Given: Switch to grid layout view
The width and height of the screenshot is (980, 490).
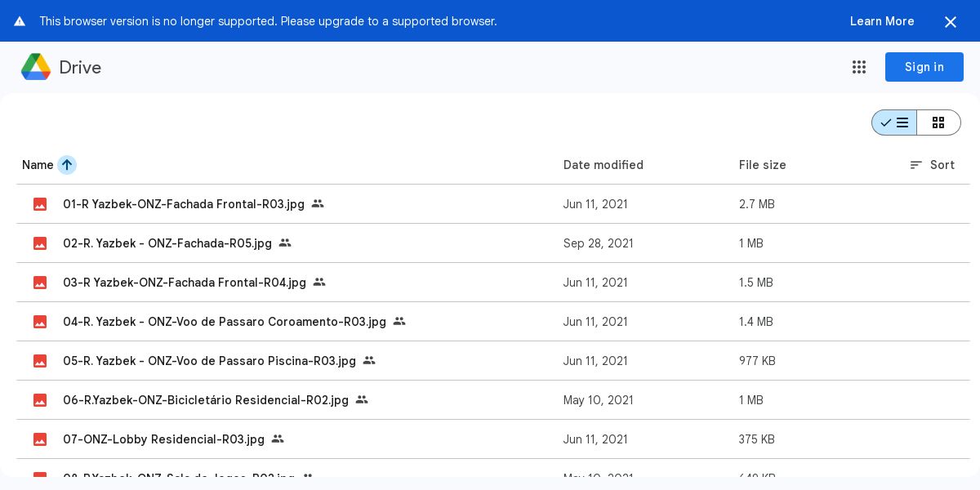Looking at the screenshot, I should point(938,122).
